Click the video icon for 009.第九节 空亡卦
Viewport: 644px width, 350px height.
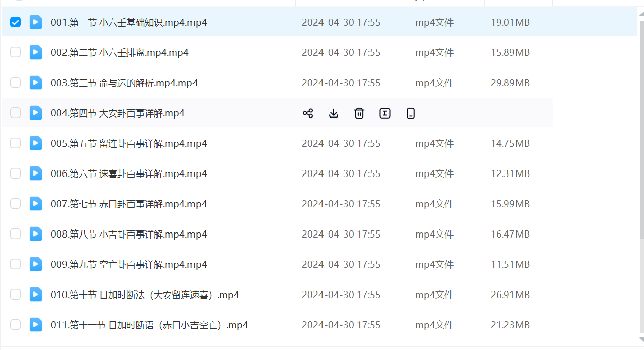click(x=36, y=264)
